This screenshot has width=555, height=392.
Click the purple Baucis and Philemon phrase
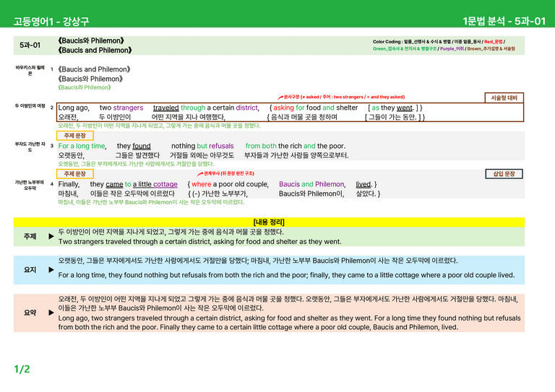pos(311,184)
